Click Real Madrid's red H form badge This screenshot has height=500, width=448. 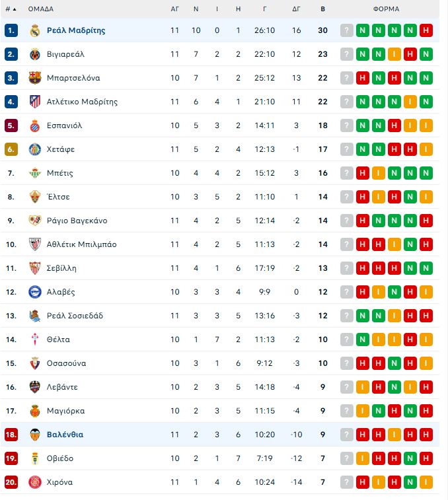tap(426, 30)
